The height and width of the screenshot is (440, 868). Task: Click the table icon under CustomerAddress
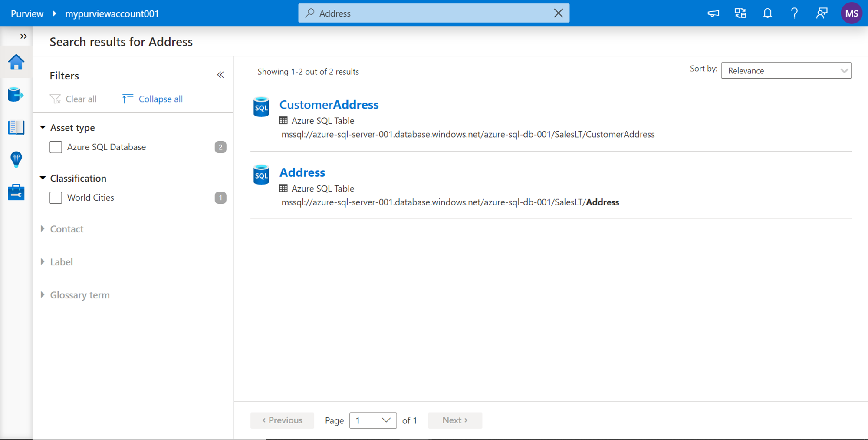(x=283, y=120)
